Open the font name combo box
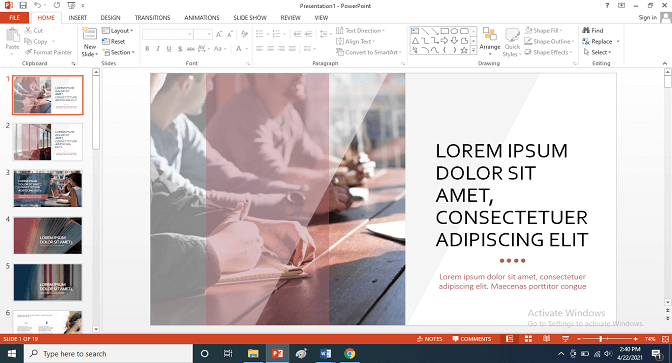The width and height of the screenshot is (672, 363). pyautogui.click(x=167, y=34)
